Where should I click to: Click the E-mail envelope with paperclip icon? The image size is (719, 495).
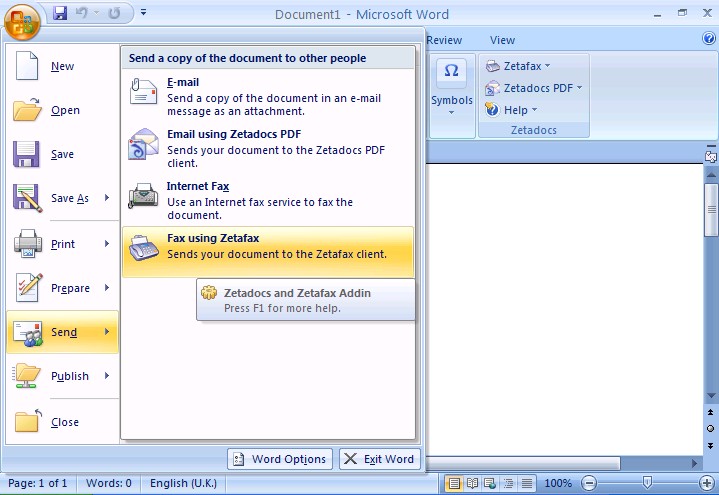coord(144,92)
